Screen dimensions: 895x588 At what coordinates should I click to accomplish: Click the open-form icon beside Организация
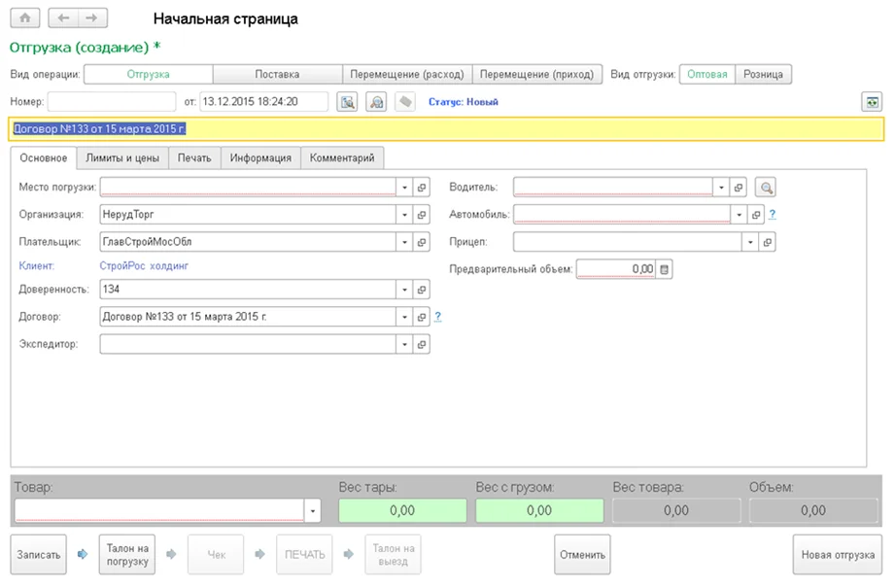click(x=422, y=215)
